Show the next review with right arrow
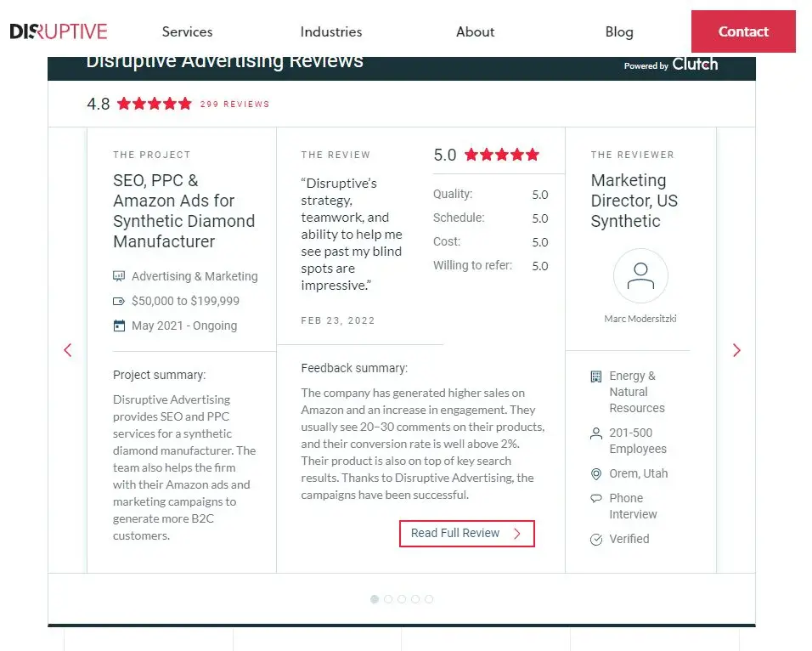This screenshot has width=812, height=651. click(x=736, y=350)
